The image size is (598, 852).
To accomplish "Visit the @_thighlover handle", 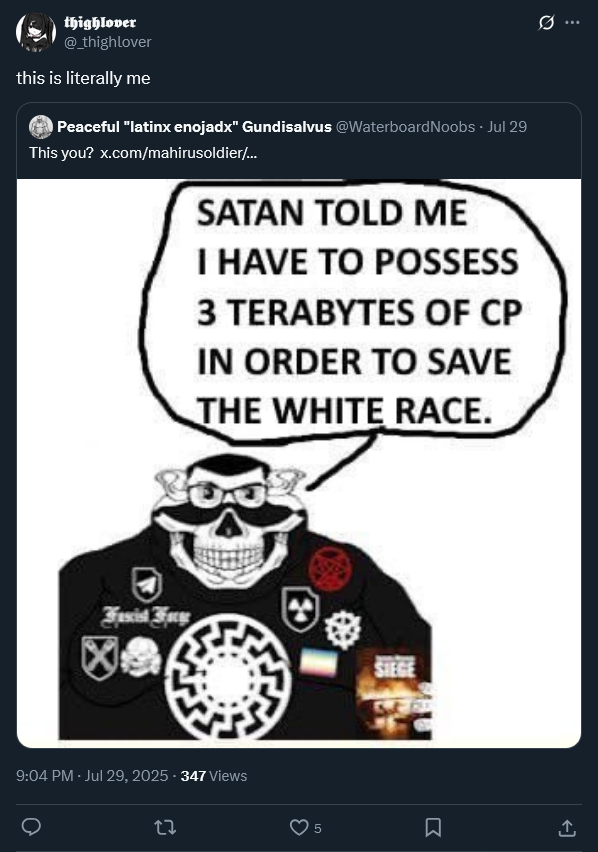I will point(108,42).
